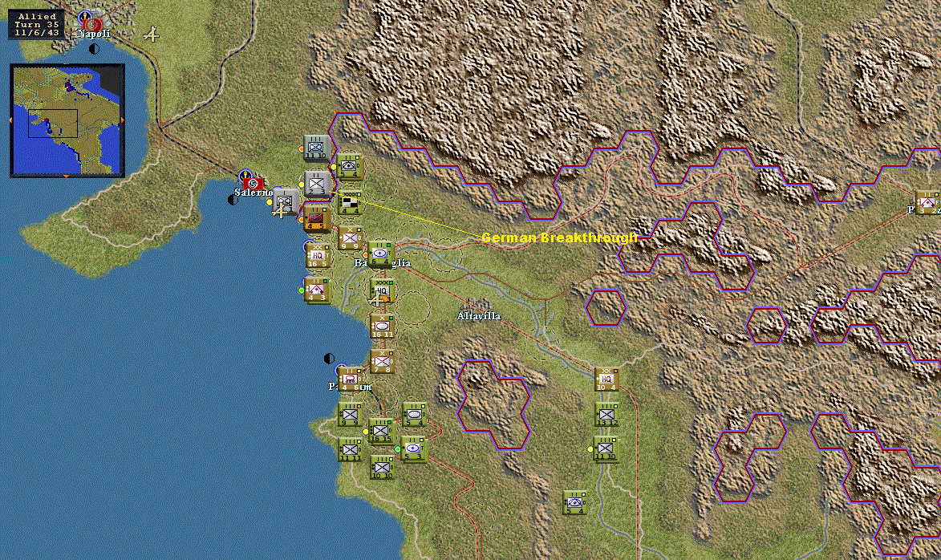Image resolution: width=941 pixels, height=560 pixels.
Task: Click the "Altavilla" town label
Action: coord(479,316)
